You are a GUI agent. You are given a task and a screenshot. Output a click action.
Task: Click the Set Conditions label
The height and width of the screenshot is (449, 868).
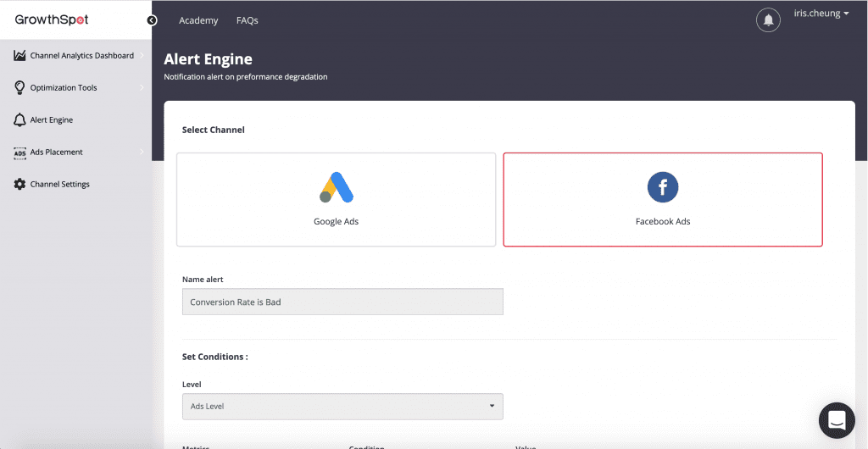click(x=214, y=357)
